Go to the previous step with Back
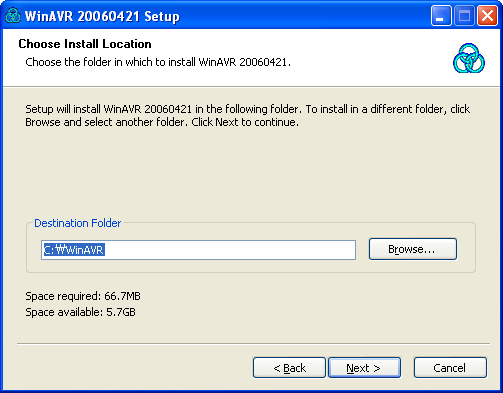 [289, 368]
